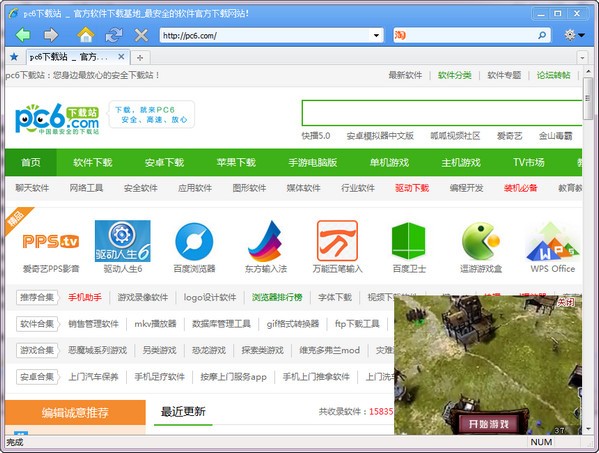Select the 软件下载 navigation item
Screen dimensions: 599x453
point(93,162)
